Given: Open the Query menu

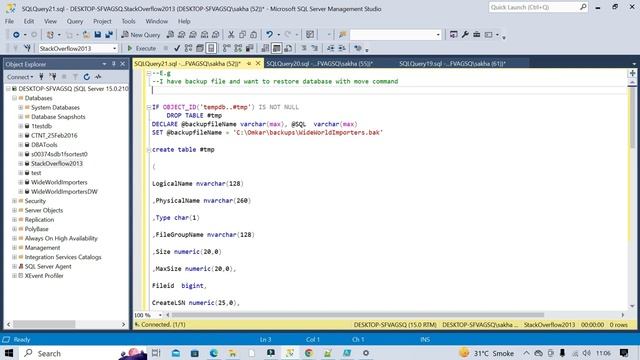Looking at the screenshot, I should coord(75,21).
